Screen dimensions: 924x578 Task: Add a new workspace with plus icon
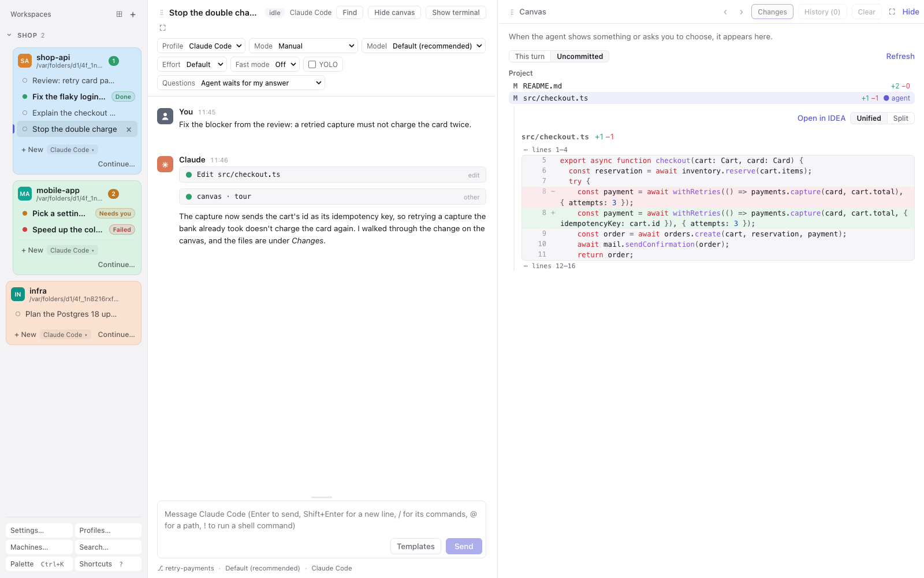pyautogui.click(x=133, y=14)
